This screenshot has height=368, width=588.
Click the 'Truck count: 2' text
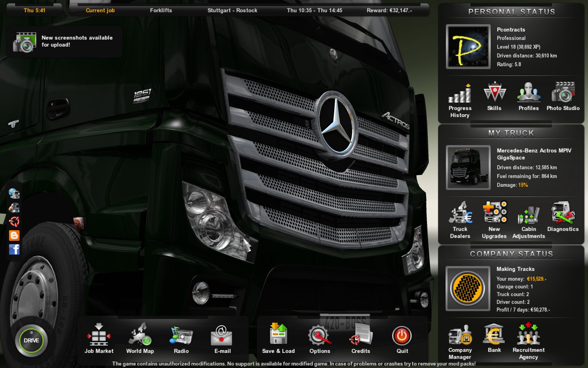coord(513,294)
